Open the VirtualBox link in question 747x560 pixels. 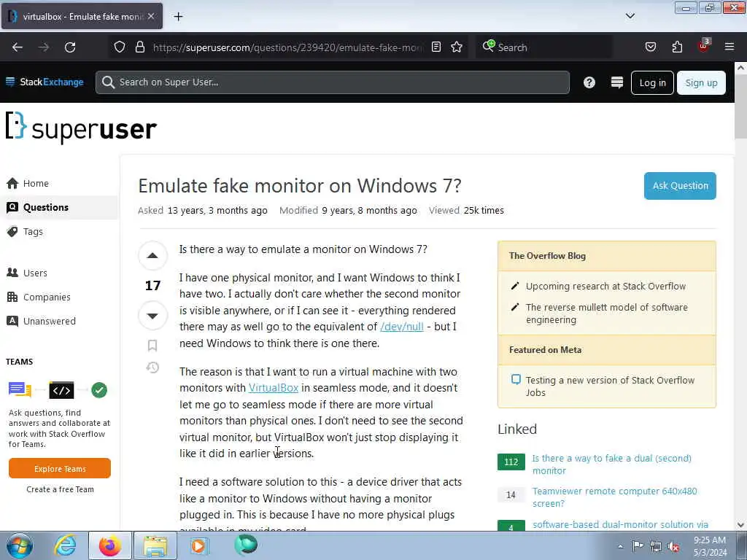coord(274,388)
